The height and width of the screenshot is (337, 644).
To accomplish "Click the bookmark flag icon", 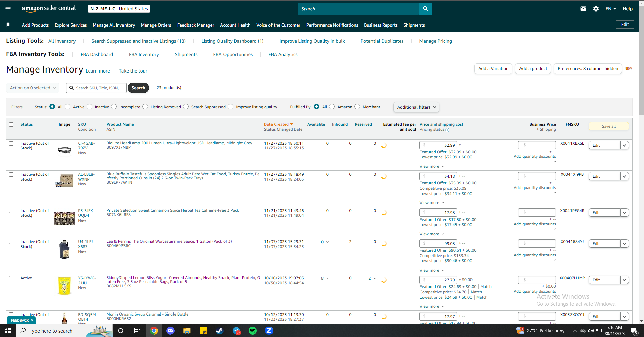I will (8, 25).
